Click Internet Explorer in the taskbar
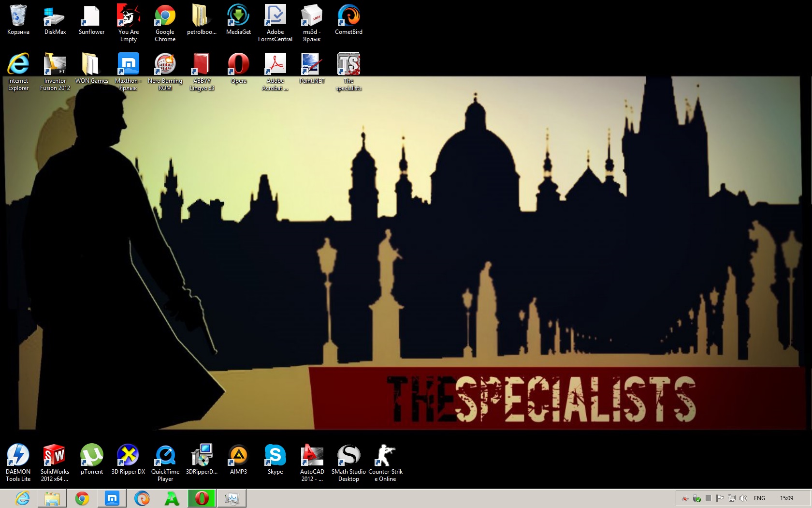The image size is (812, 508). point(22,498)
